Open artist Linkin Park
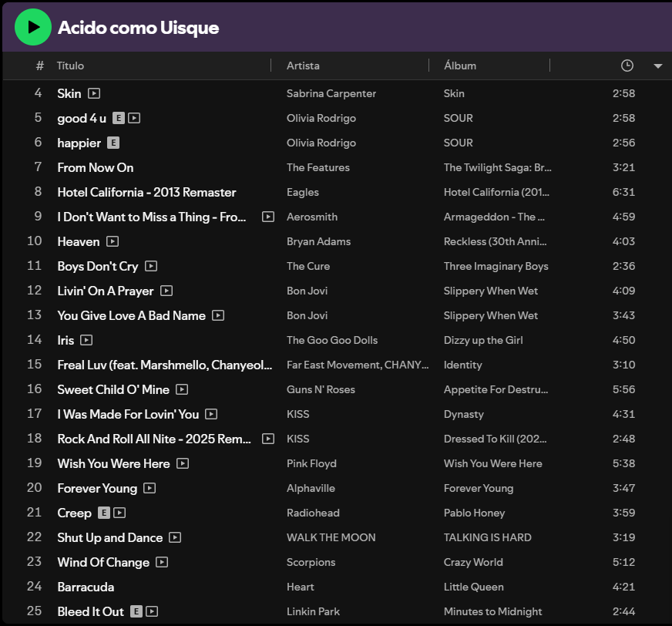The width and height of the screenshot is (672, 626). 313,612
